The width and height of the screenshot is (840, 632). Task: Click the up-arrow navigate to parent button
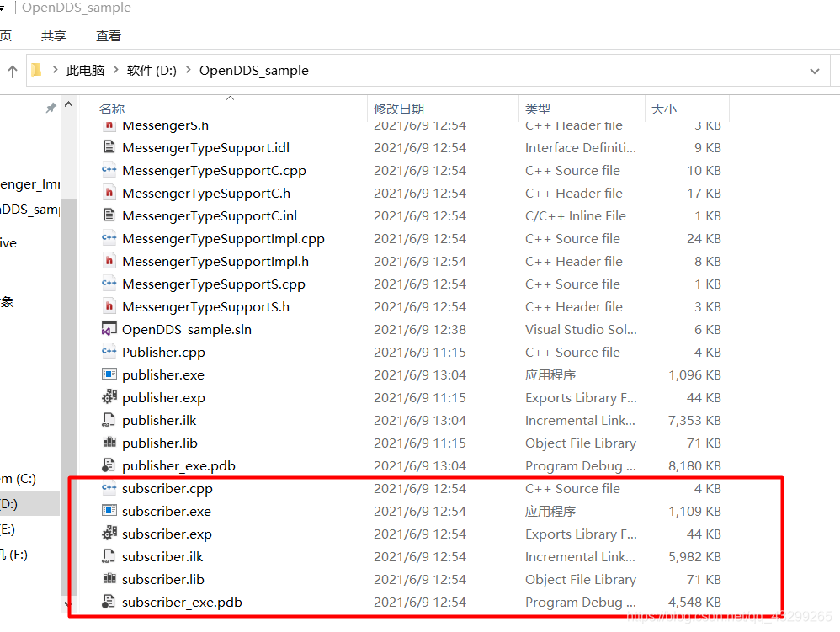tap(13, 71)
